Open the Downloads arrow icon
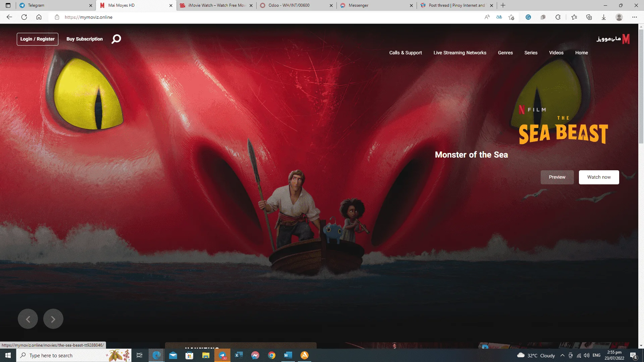644x362 pixels. click(x=604, y=17)
